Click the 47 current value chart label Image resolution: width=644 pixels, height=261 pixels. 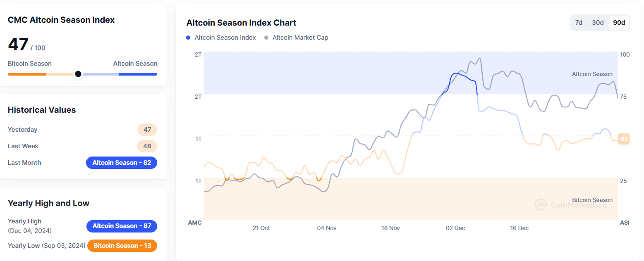tap(624, 139)
